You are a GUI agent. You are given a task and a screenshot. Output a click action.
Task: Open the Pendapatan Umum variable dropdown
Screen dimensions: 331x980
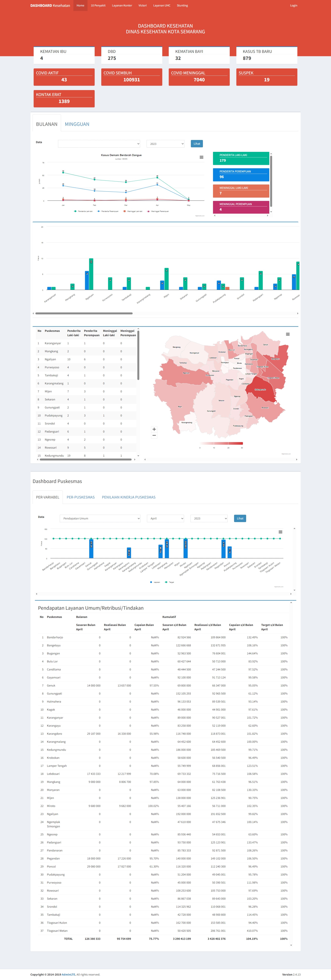(100, 518)
